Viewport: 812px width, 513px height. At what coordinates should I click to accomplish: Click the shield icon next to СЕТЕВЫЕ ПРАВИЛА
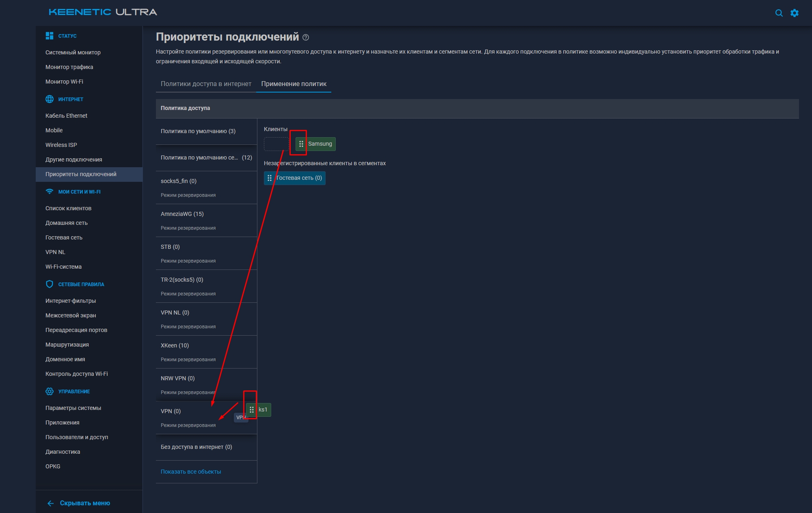coord(50,284)
